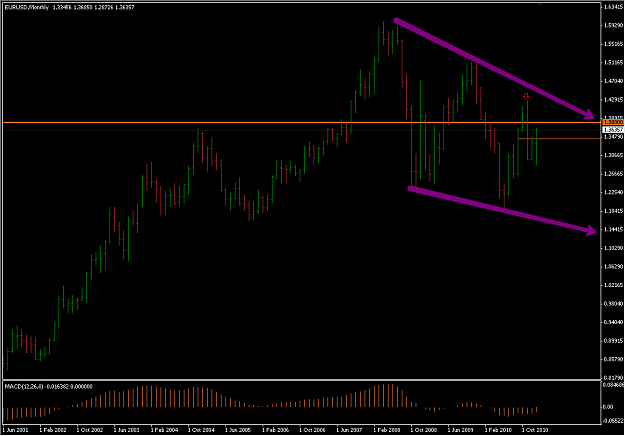The width and height of the screenshot is (625, 436).
Task: Click the 1 Jun 2007 date label
Action: (x=350, y=430)
